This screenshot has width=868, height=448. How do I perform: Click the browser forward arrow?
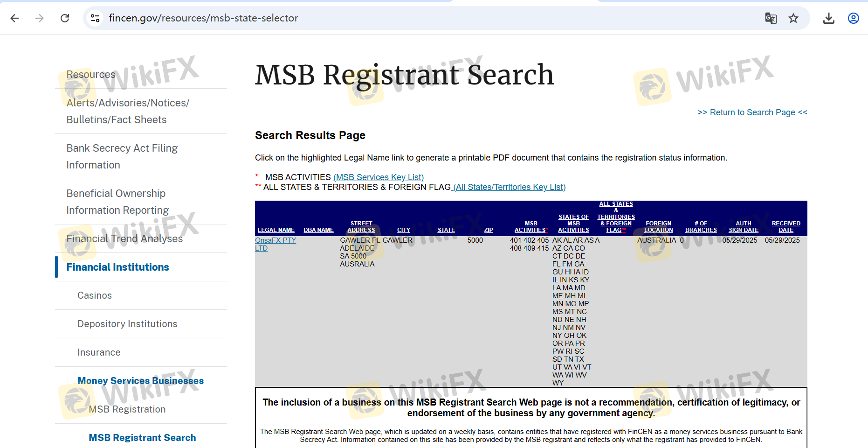pos(40,18)
